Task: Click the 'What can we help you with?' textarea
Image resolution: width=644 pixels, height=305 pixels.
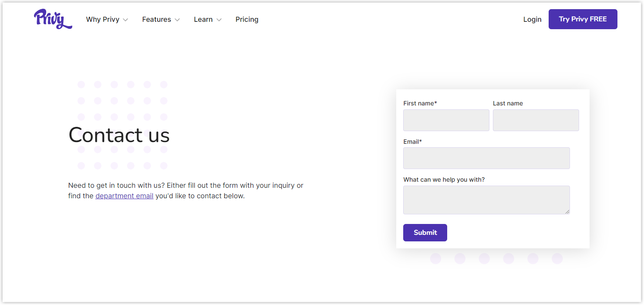Action: [486, 200]
